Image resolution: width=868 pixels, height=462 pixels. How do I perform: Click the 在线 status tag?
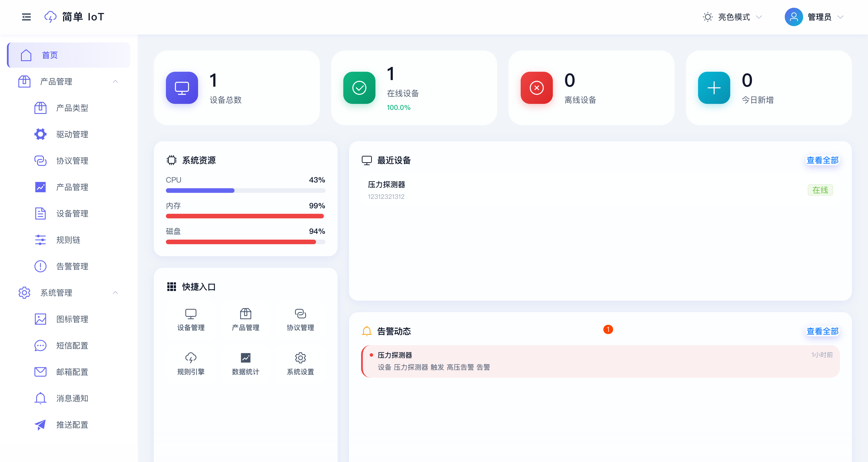click(x=820, y=190)
